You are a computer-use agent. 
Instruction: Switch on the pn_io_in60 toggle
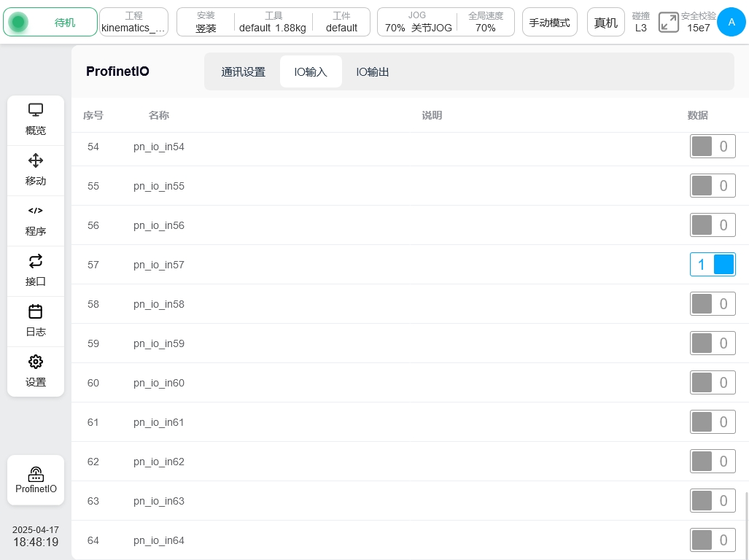[713, 383]
